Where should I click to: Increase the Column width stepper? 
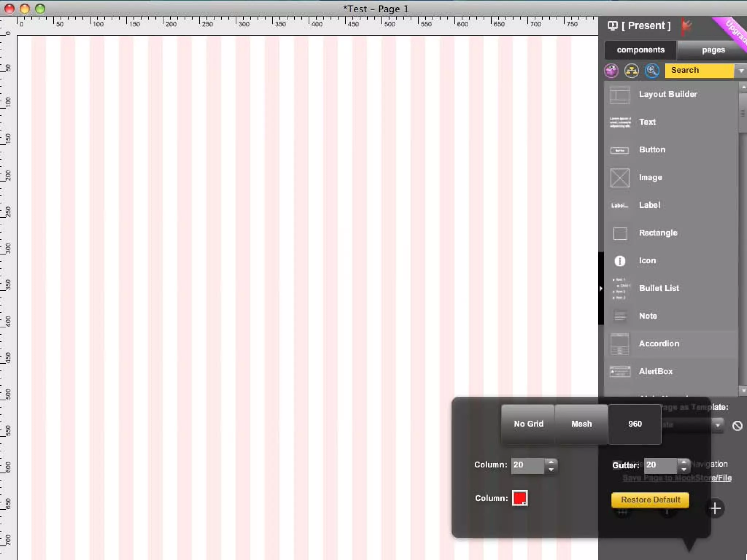tap(551, 462)
